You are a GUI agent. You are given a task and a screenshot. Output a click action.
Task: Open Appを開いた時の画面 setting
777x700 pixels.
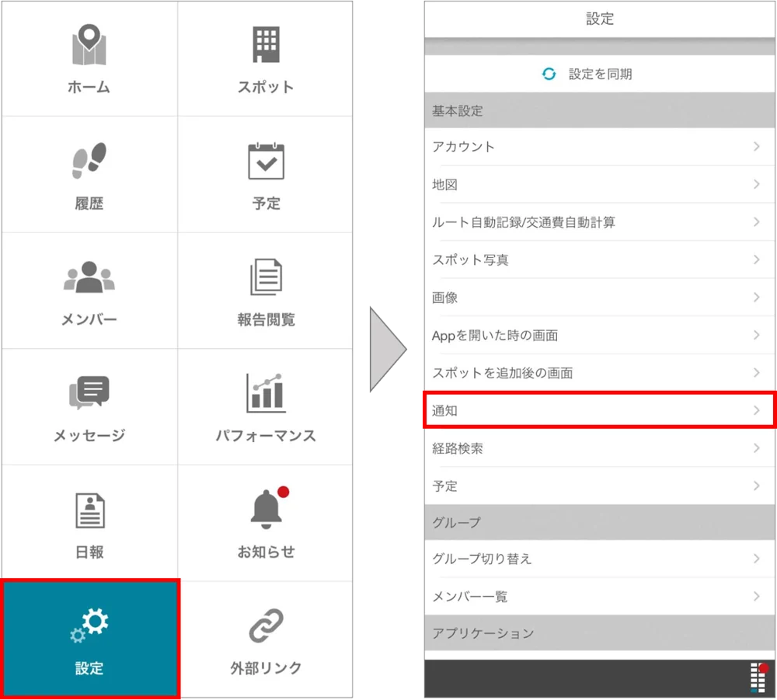600,335
